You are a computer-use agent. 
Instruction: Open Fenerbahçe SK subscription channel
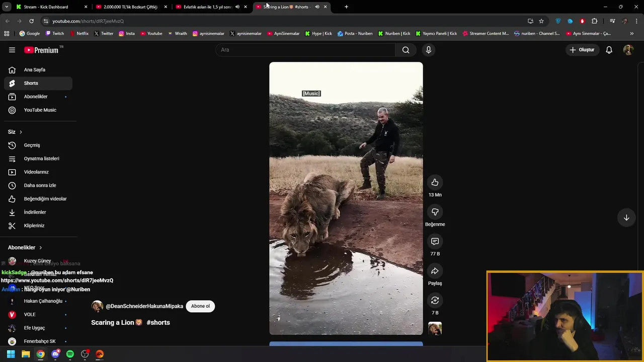coord(38,341)
